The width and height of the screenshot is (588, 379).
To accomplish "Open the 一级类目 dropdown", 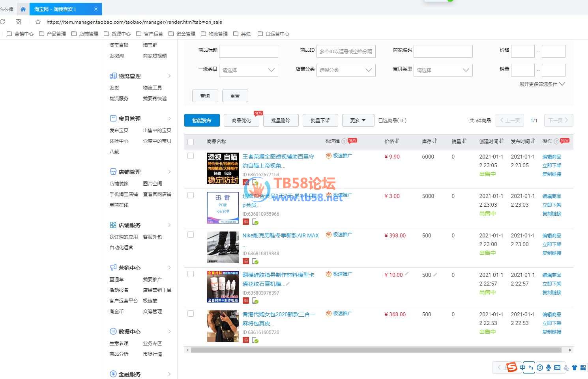I will tap(249, 70).
